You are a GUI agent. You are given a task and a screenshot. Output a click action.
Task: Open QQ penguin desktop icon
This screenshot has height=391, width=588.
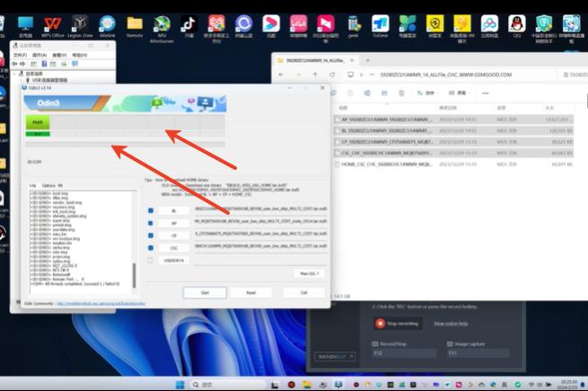(515, 23)
